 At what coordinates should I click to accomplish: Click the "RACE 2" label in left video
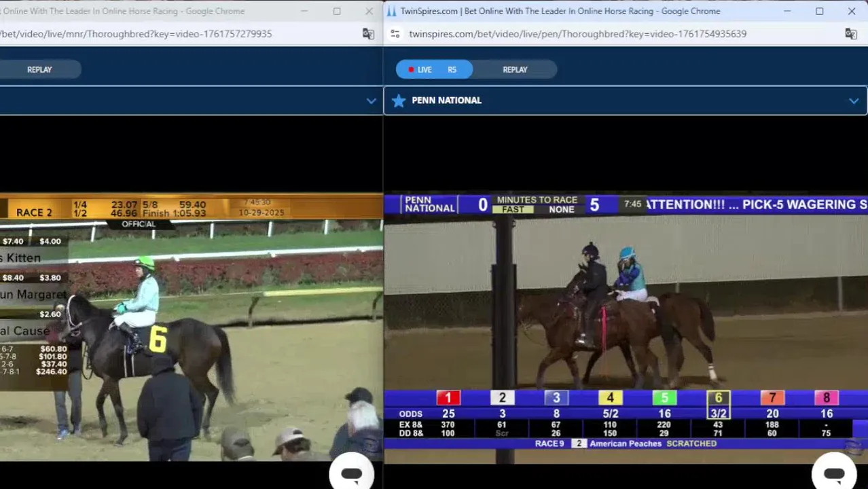[x=34, y=213]
